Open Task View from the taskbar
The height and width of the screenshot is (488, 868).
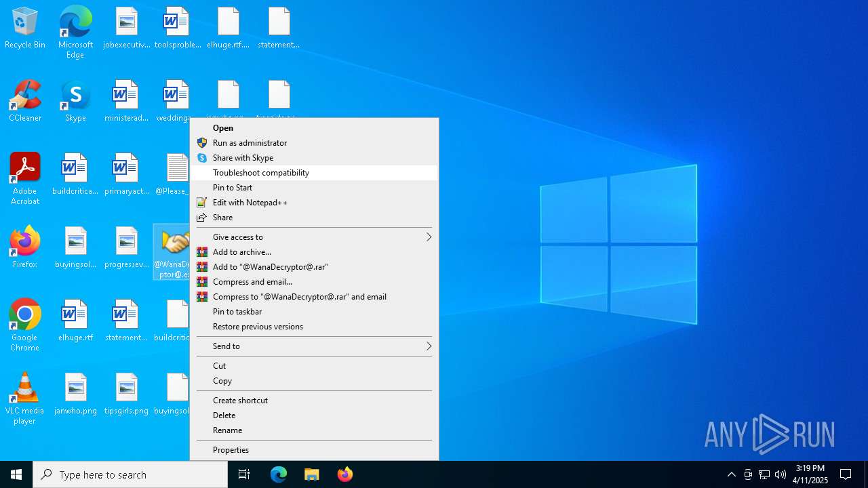[244, 474]
